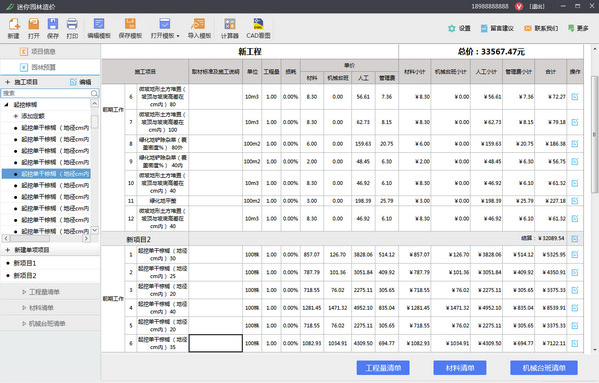The image size is (599, 383).
Task: Click the magnifier icon in search box
Action: click(94, 93)
